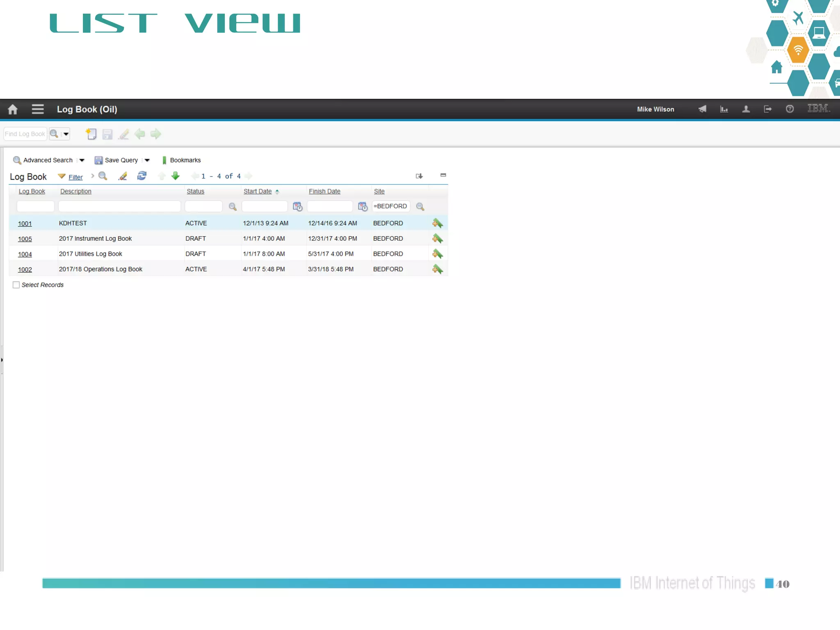Open the user profile icon
The width and height of the screenshot is (840, 630).
(746, 109)
